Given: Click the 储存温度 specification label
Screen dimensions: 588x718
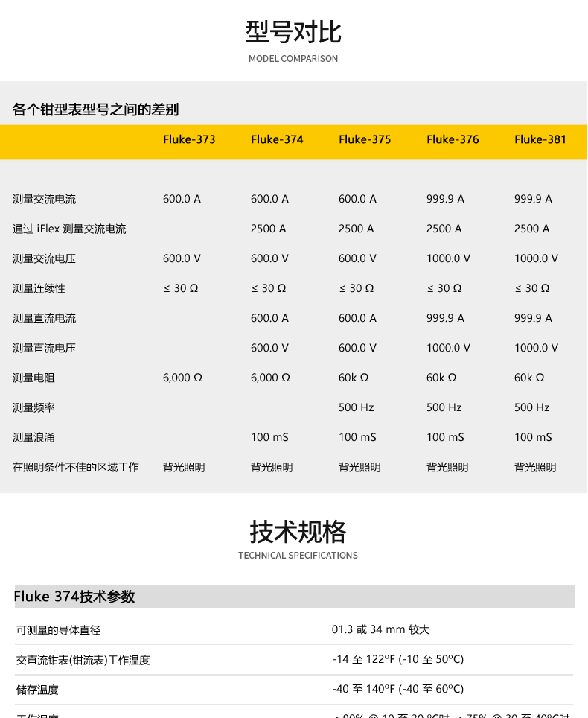Looking at the screenshot, I should tap(37, 690).
